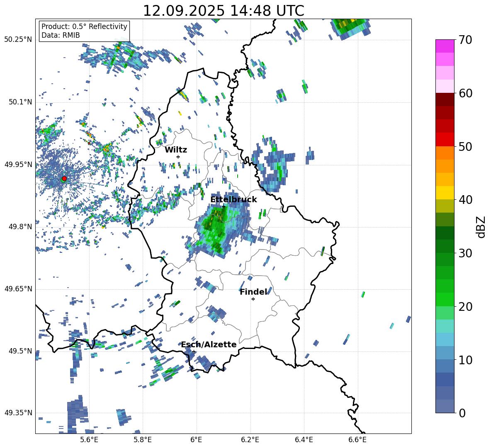
Task: Click the colorbar tick label 20
Action: pos(465,307)
